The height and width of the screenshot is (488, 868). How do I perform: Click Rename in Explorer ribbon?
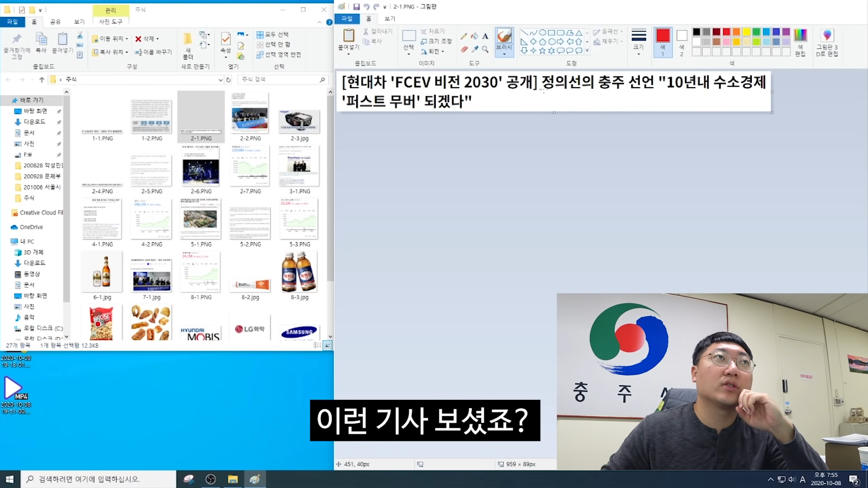(153, 52)
